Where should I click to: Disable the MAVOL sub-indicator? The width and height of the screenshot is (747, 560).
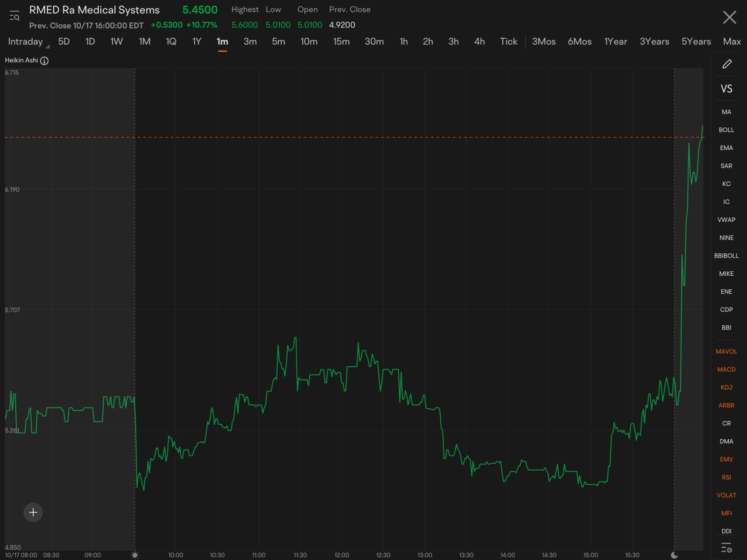pyautogui.click(x=726, y=351)
